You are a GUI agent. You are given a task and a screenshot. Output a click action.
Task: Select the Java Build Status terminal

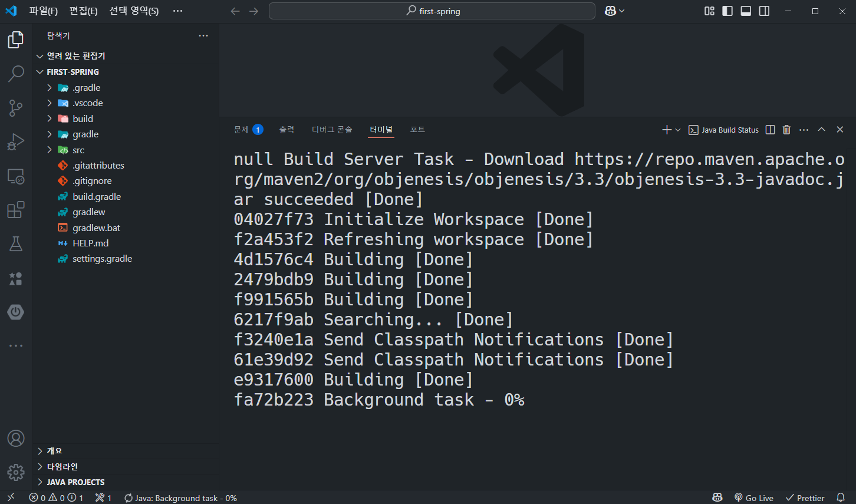(724, 130)
